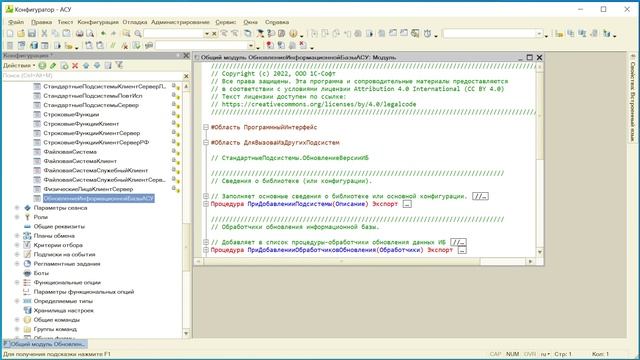Switch to Общий модуль window tab at bottom

(x=44, y=344)
